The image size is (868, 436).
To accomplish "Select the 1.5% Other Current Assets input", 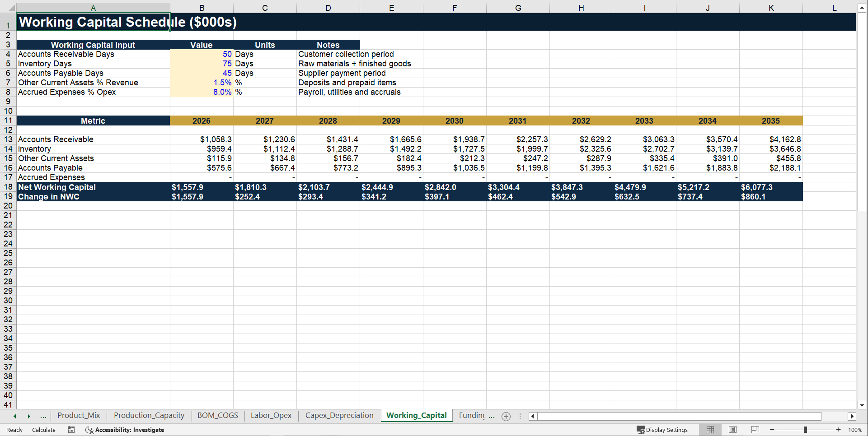I will click(x=202, y=83).
